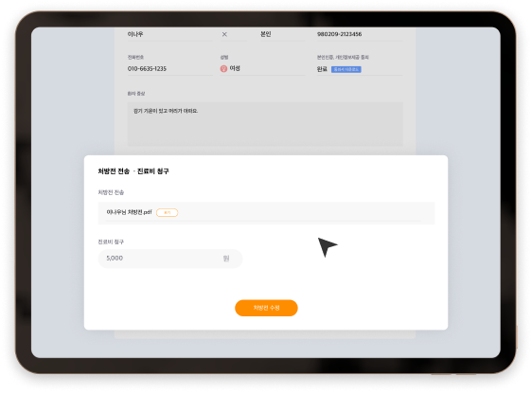Select the patient name field 이나우
Image resolution: width=532 pixels, height=394 pixels.
[x=170, y=34]
